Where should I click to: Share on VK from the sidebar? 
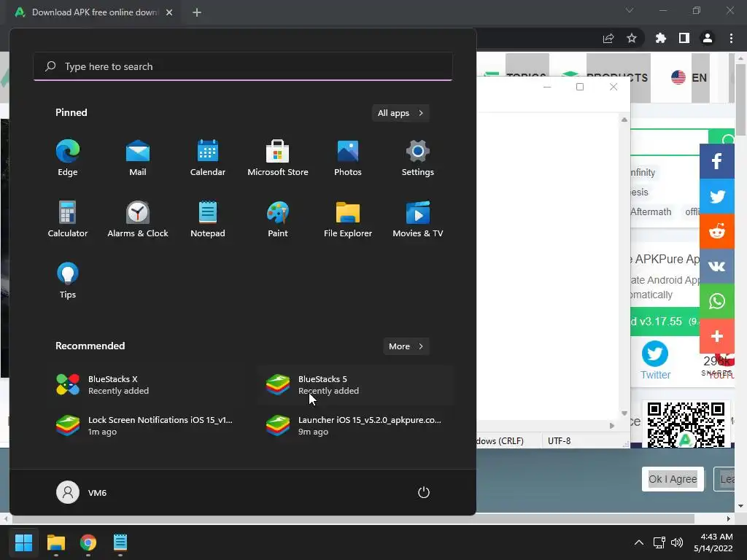click(717, 266)
